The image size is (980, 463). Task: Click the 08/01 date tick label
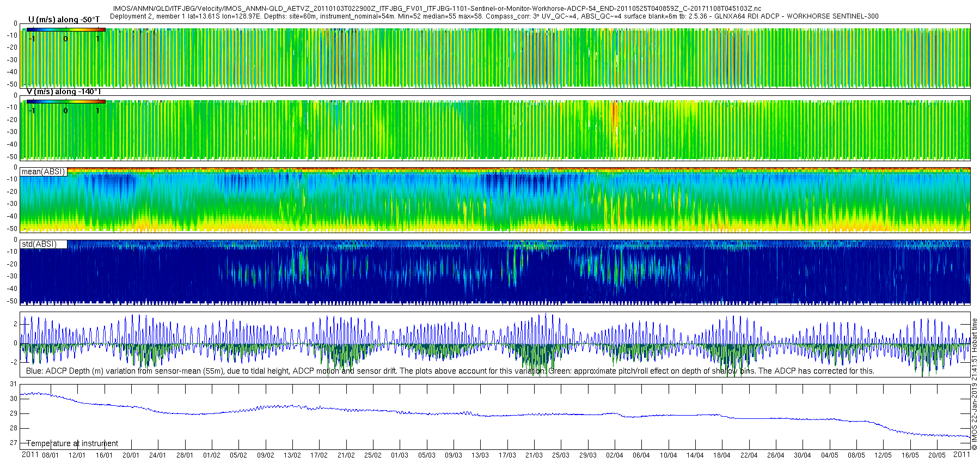(51, 455)
